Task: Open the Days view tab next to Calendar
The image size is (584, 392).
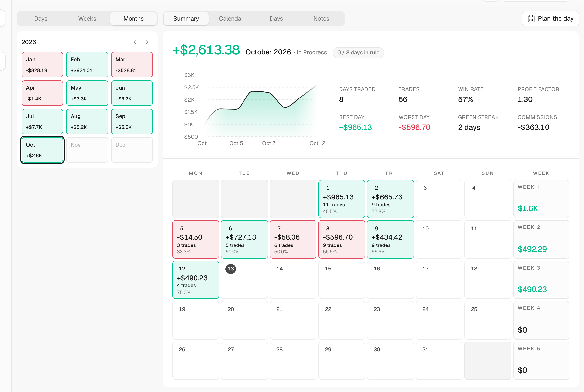Action: point(276,19)
